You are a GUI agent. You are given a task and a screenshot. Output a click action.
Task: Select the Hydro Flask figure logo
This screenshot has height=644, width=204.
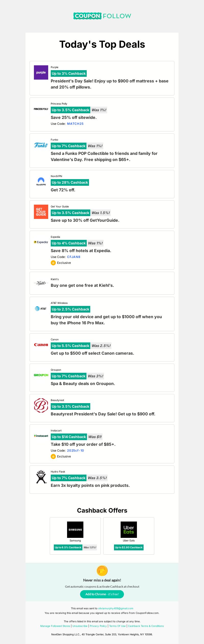41,477
